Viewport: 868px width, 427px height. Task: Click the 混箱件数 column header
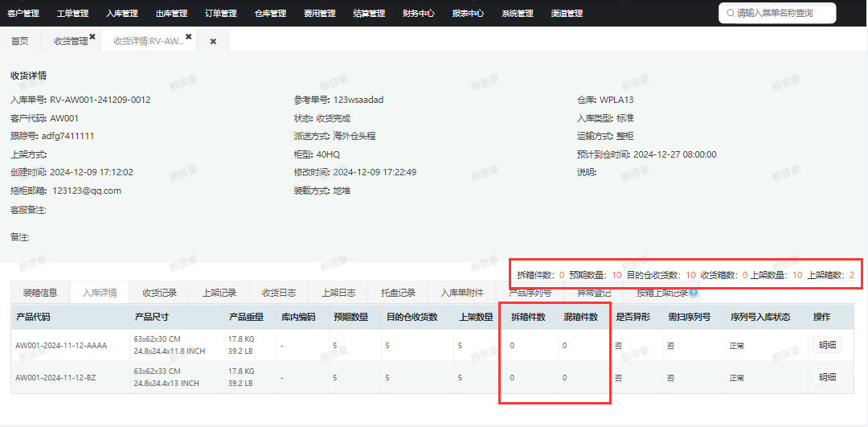(x=581, y=318)
